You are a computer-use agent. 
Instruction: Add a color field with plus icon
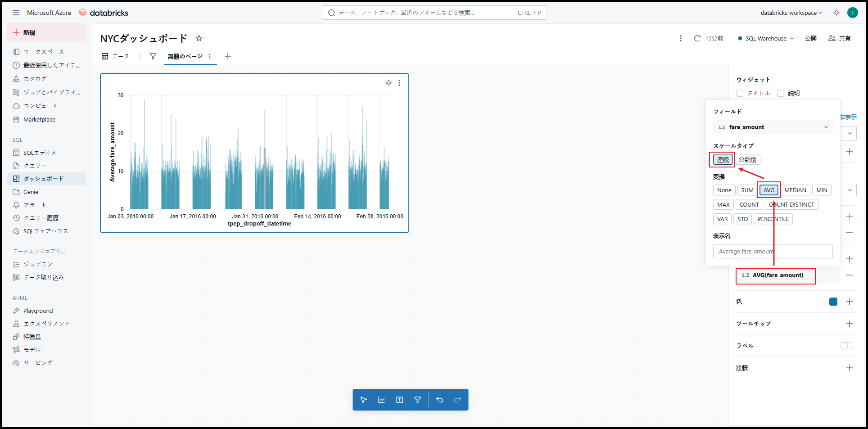pos(850,302)
